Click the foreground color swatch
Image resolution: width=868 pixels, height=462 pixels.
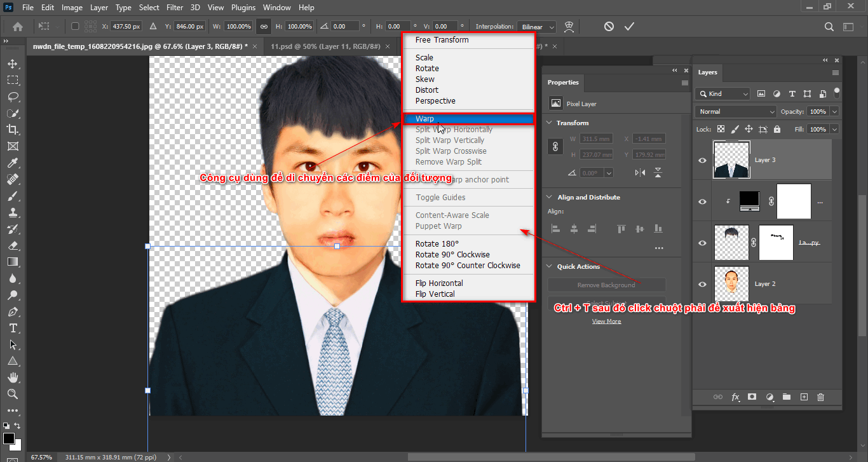[x=10, y=438]
